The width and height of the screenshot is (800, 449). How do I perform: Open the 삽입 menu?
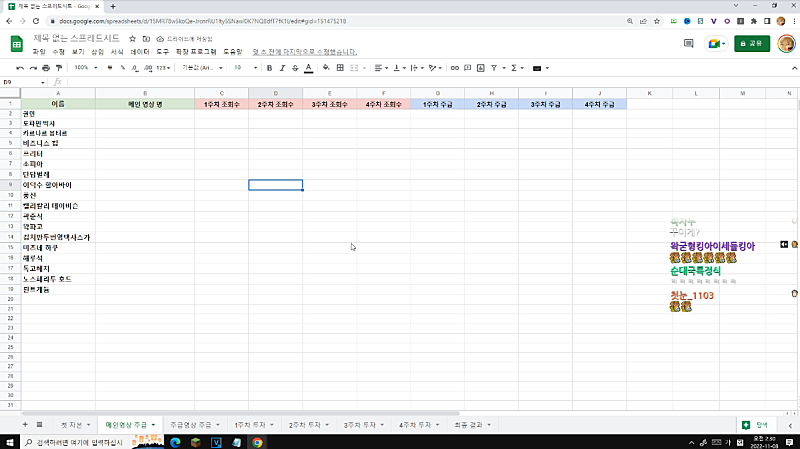point(97,52)
